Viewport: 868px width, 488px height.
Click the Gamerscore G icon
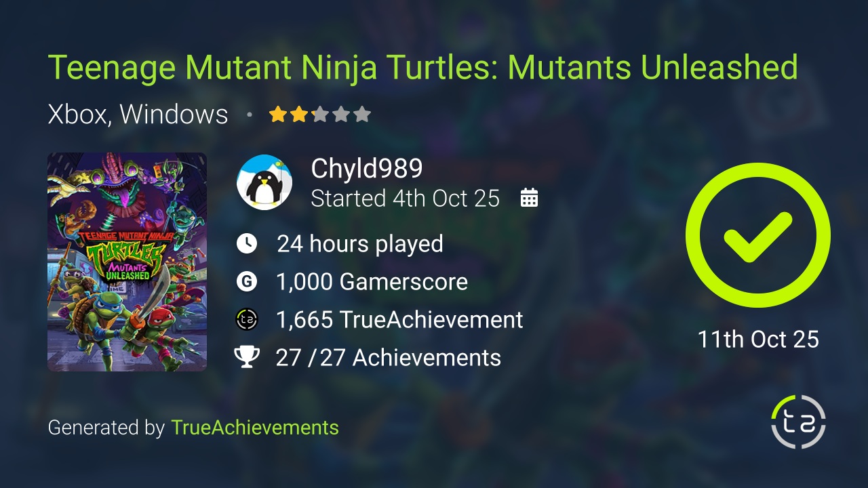point(247,281)
